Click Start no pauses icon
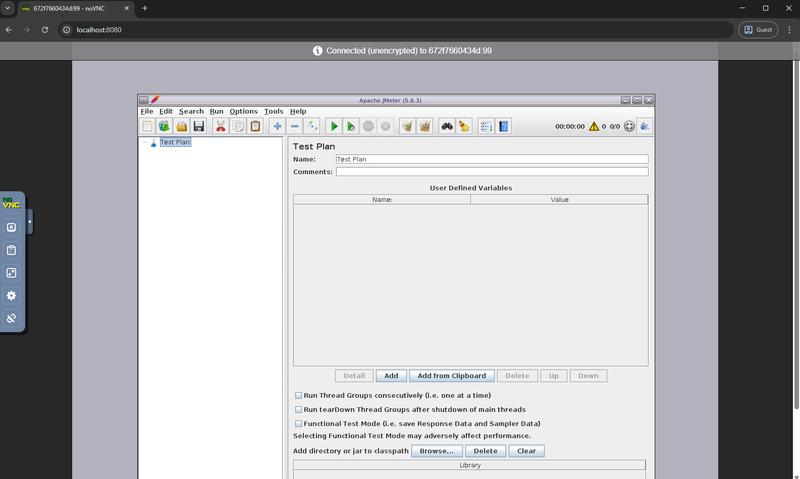800x479 pixels. coord(351,126)
